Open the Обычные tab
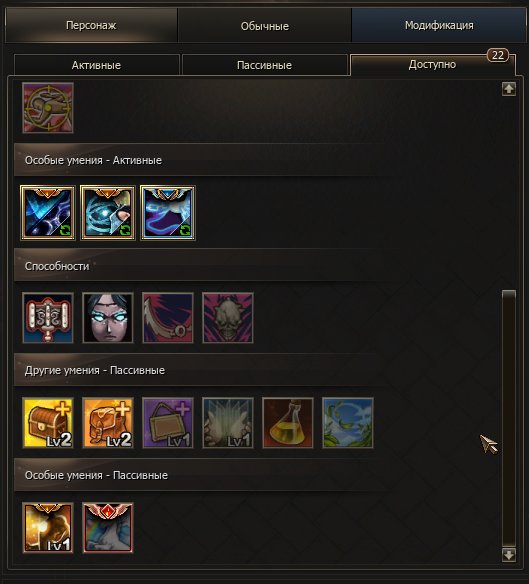This screenshot has height=584, width=529. 264,25
